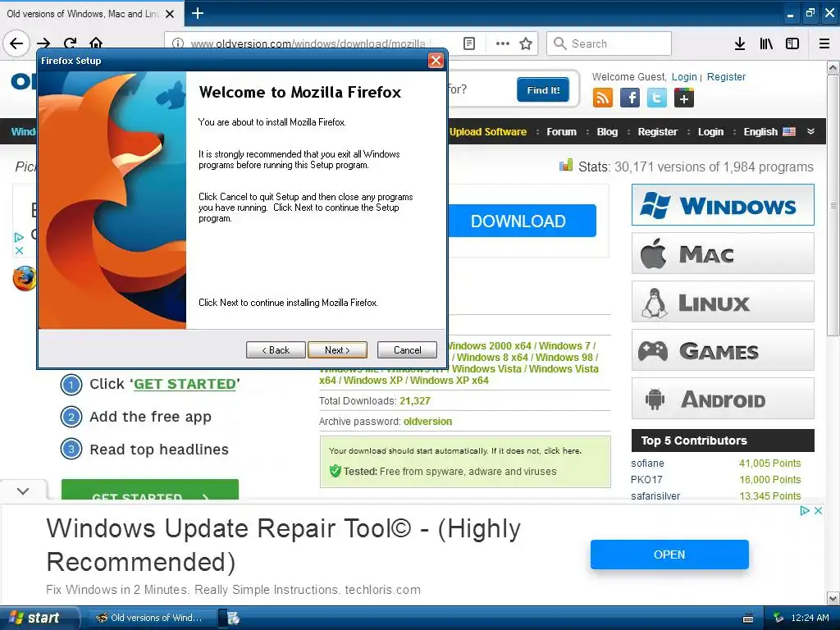This screenshot has width=840, height=630.
Task: Click AdChoices icon on bottom banner
Action: tap(804, 510)
